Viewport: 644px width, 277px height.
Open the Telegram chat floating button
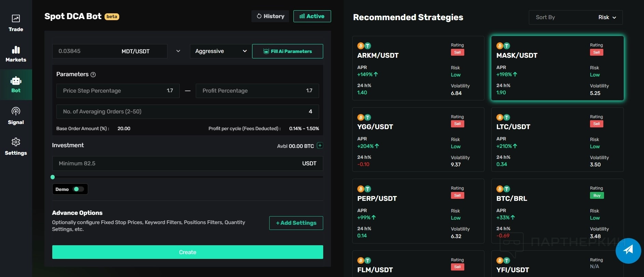click(x=628, y=250)
